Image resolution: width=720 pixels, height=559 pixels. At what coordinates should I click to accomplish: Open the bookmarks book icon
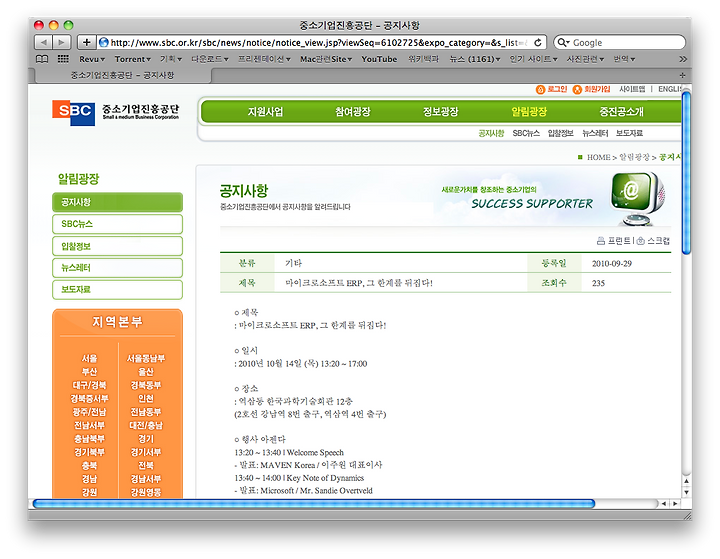pos(42,59)
